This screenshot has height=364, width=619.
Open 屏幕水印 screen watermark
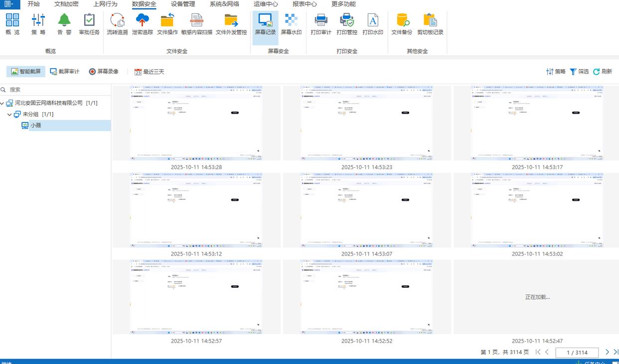click(x=291, y=24)
